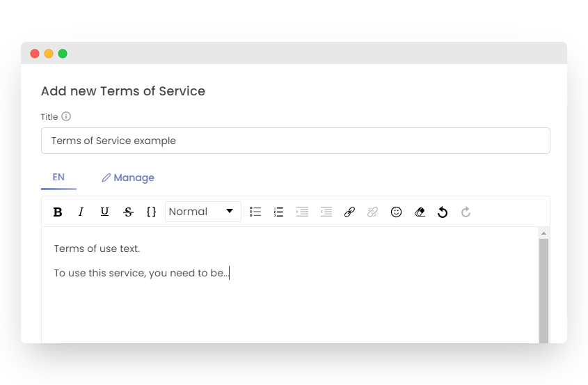The height and width of the screenshot is (385, 588).
Task: Decrease indent with the outdent icon
Action: tap(326, 212)
